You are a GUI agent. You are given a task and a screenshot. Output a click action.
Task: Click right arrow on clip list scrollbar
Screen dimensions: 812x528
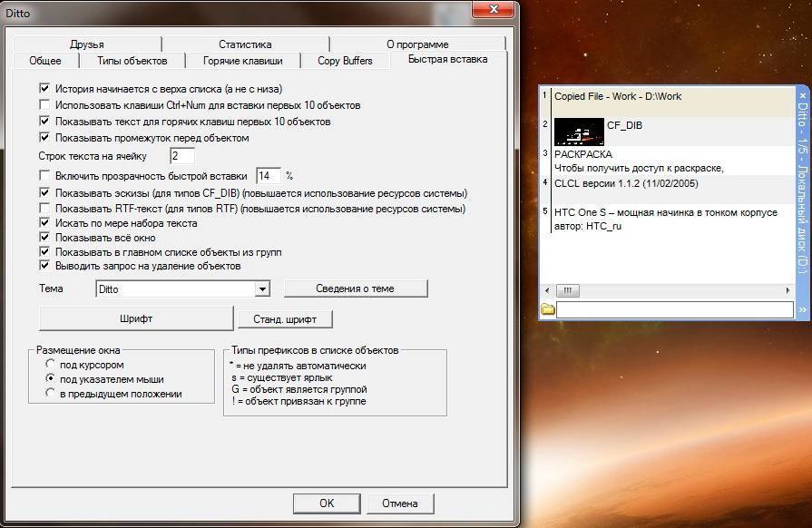786,291
